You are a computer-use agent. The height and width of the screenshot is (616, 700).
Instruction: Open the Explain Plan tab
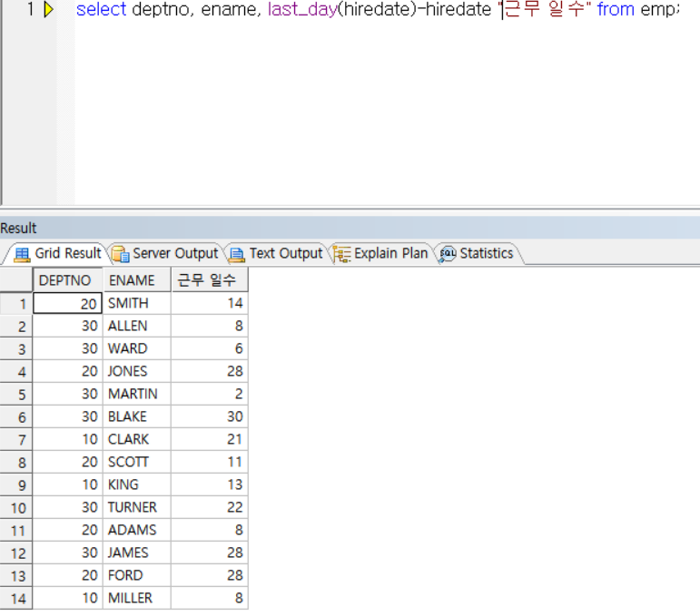(x=380, y=253)
